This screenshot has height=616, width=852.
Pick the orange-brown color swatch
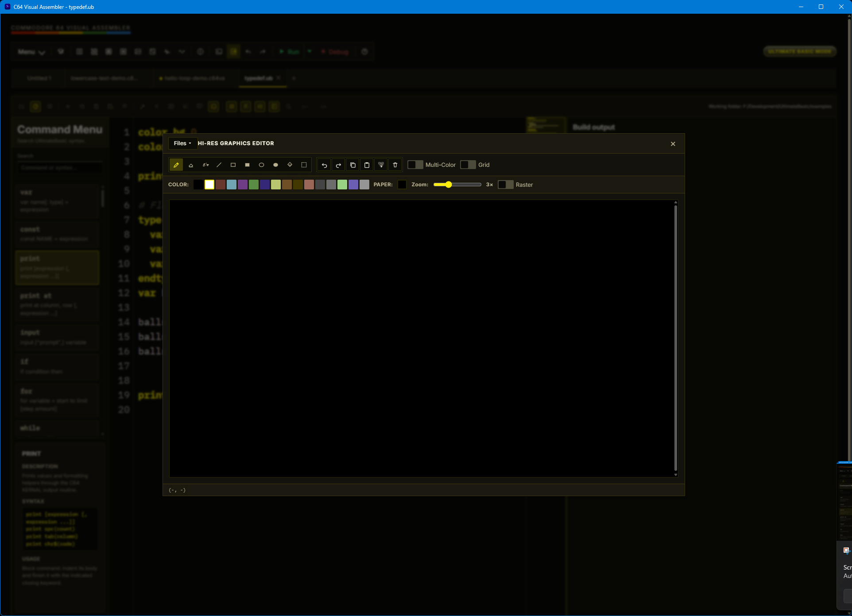(287, 185)
